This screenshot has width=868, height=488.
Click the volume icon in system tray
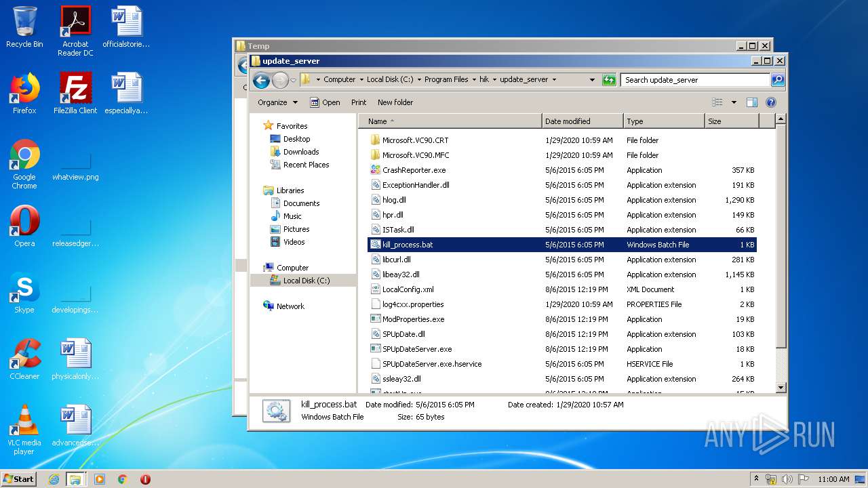787,479
